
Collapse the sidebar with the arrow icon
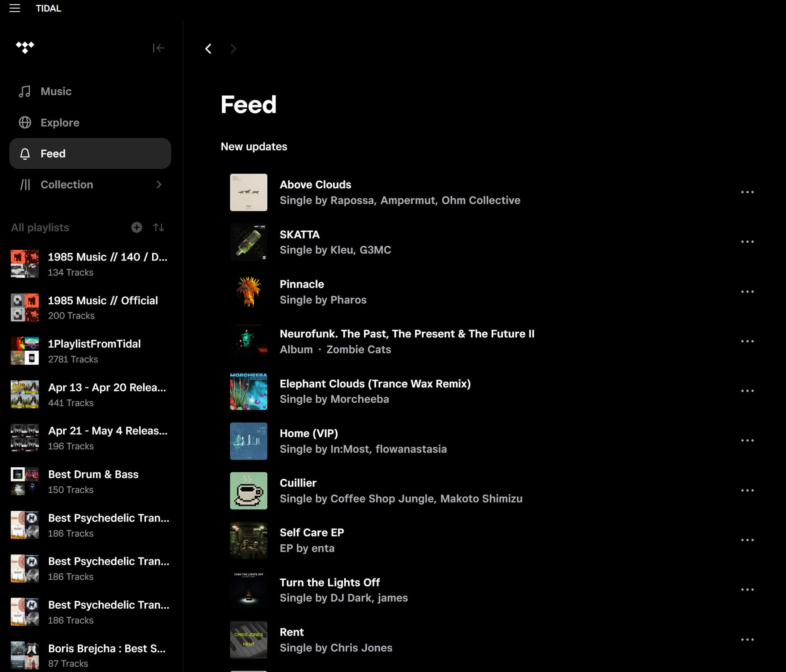158,48
